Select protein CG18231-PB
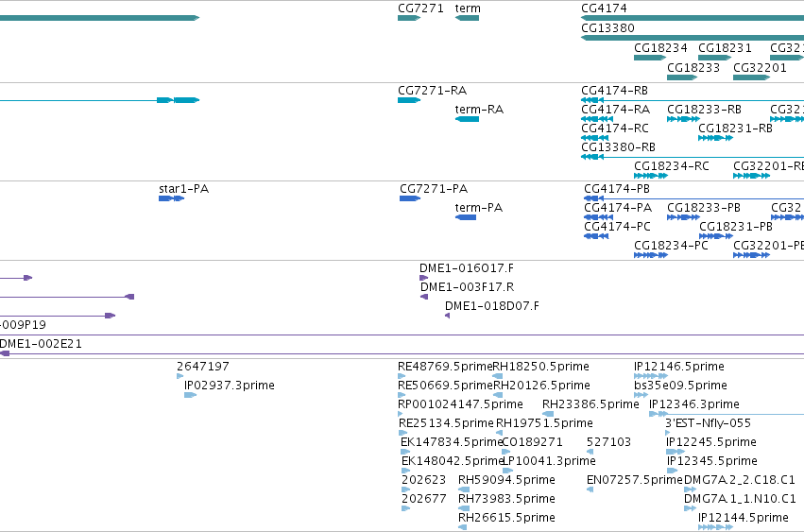Viewport: 804px width, 532px height. pyautogui.click(x=716, y=236)
